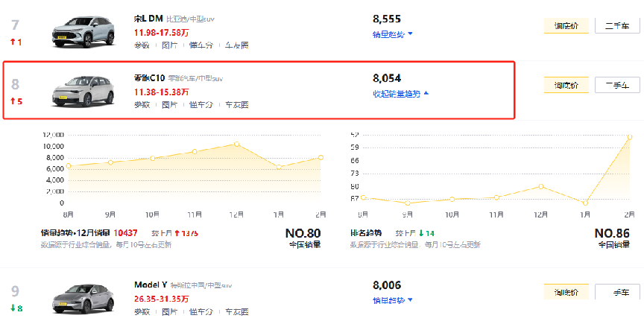Viewport: 644px width, 324px height.
Task: Expand 销量趋势 for 宋L DM
Action: pos(392,34)
